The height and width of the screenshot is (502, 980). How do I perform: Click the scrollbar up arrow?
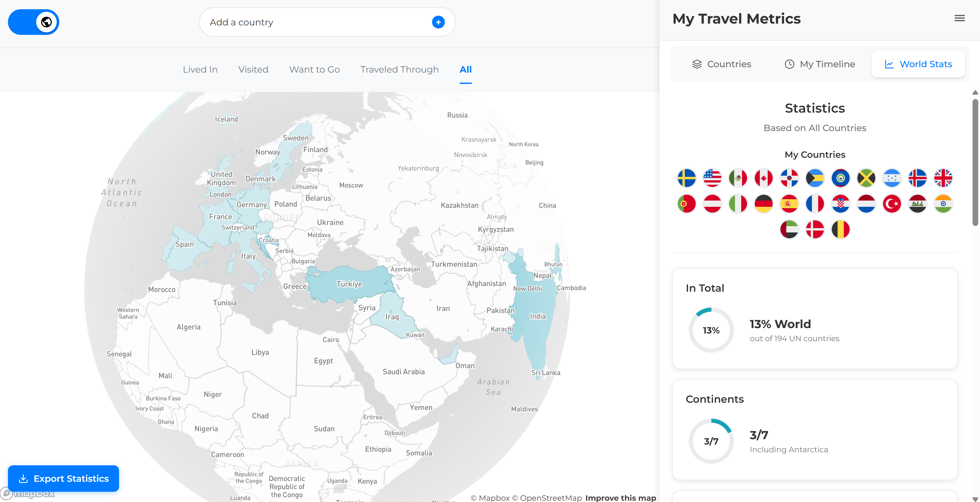click(975, 92)
